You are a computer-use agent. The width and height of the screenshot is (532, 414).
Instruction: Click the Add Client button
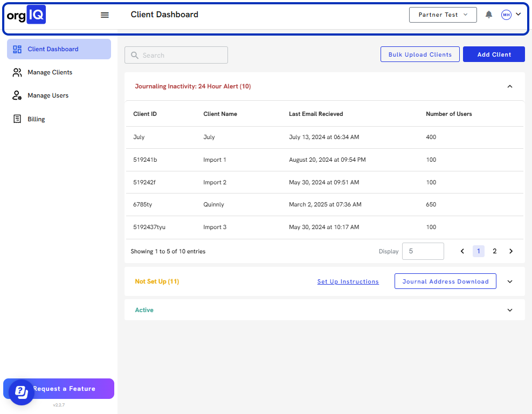[x=494, y=54]
